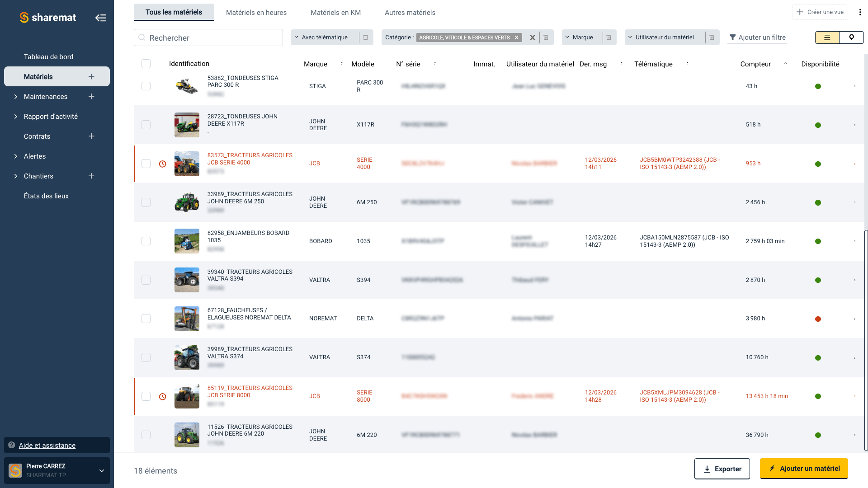Click the Exporter button
The width and height of the screenshot is (868, 488).
(x=722, y=469)
